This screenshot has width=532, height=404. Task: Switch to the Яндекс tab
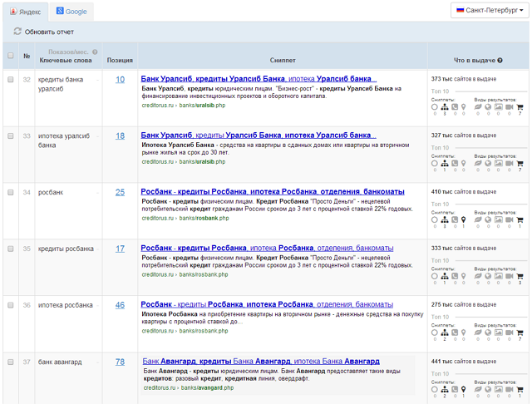pyautogui.click(x=24, y=12)
